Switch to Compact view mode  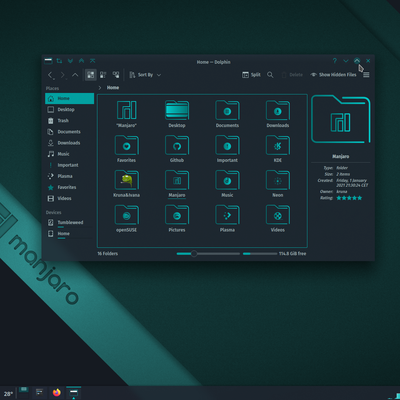(x=103, y=75)
